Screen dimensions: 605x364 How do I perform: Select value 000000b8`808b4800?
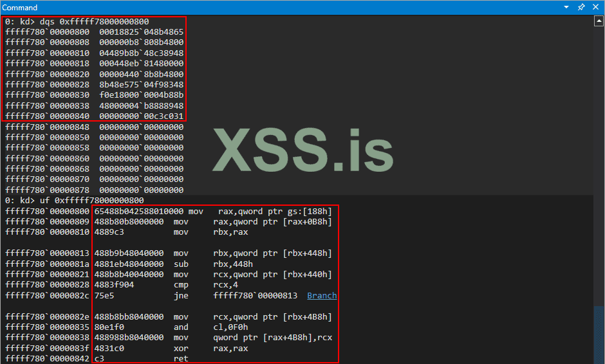[141, 42]
